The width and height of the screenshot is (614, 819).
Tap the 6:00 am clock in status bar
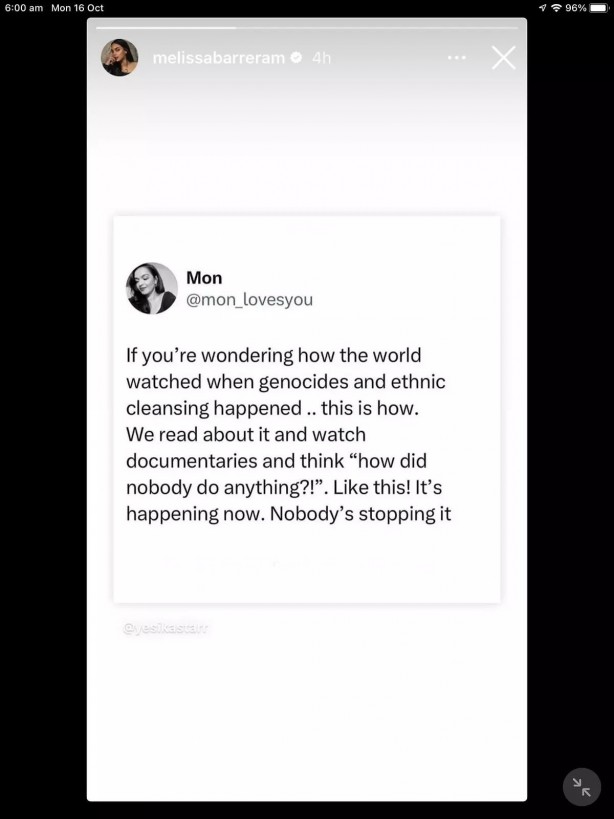pyautogui.click(x=24, y=8)
